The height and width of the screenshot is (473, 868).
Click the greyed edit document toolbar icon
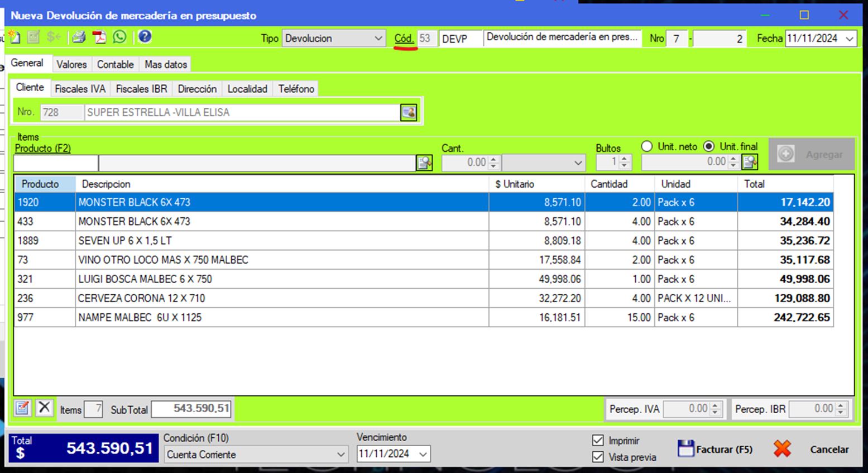(34, 37)
